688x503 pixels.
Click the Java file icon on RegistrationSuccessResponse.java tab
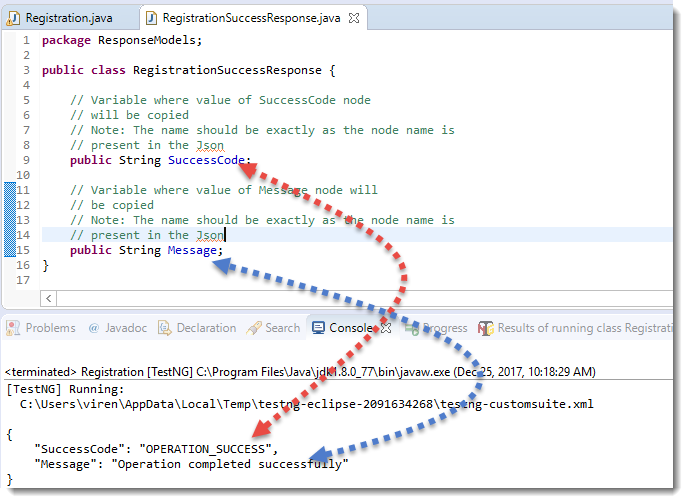(x=151, y=18)
